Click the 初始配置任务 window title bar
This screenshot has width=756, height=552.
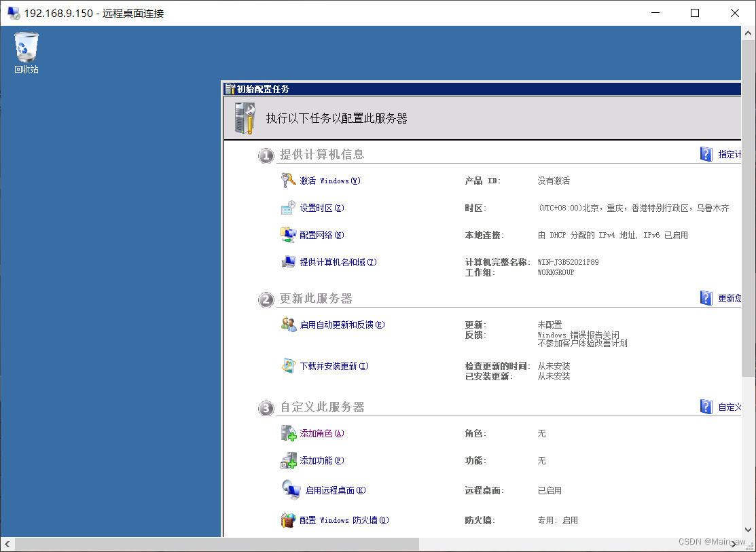coord(482,89)
